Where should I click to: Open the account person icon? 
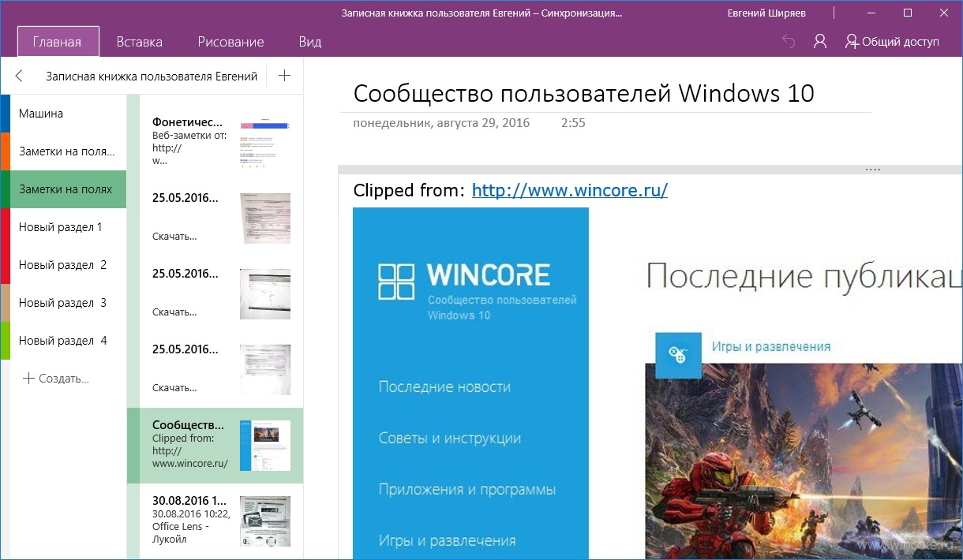(x=820, y=42)
